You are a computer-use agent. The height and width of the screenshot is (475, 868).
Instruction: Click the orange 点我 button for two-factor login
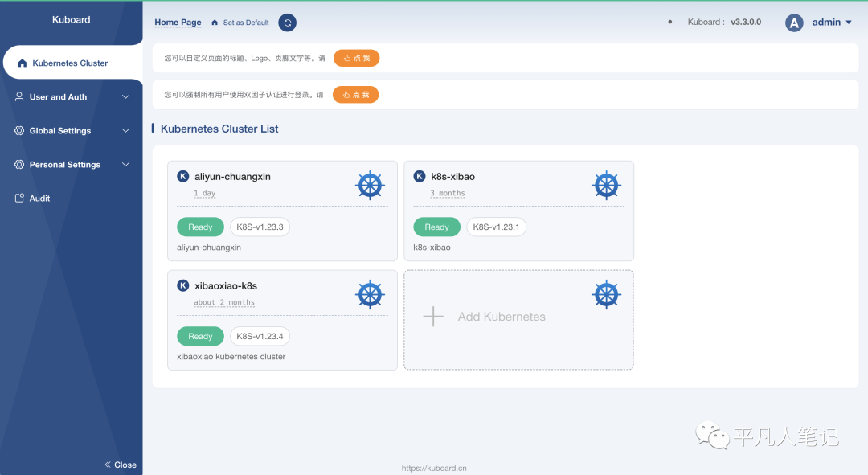point(355,95)
